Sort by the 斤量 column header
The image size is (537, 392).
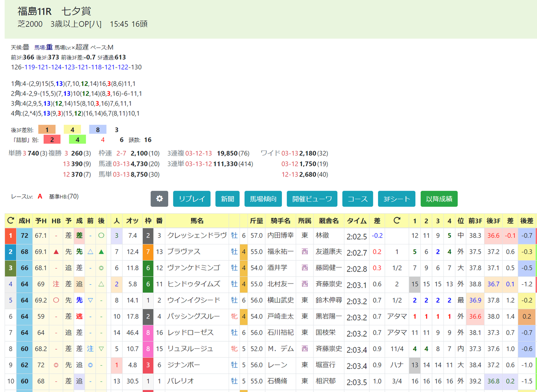pos(256,220)
